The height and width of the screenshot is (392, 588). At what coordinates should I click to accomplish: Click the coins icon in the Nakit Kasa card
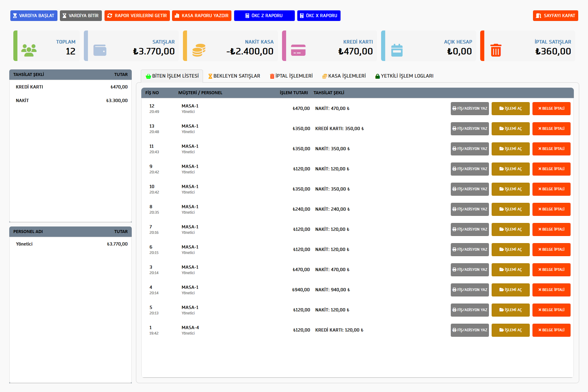coord(199,50)
